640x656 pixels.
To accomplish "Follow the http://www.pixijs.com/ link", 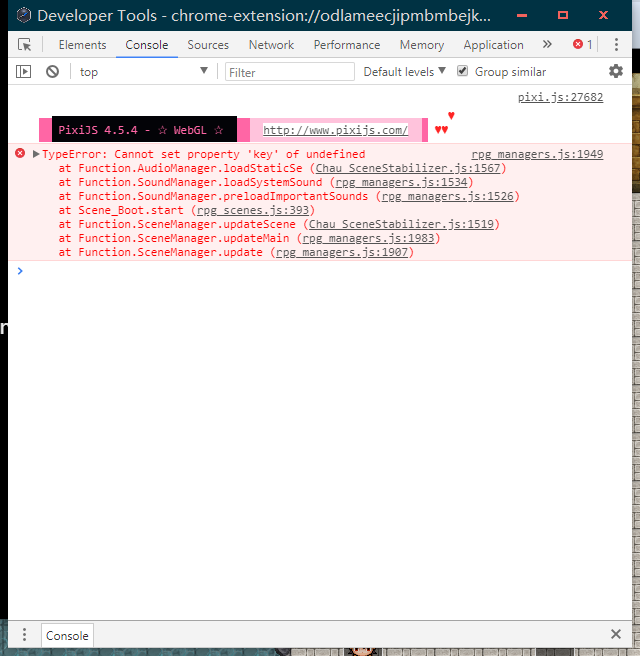I will (335, 130).
